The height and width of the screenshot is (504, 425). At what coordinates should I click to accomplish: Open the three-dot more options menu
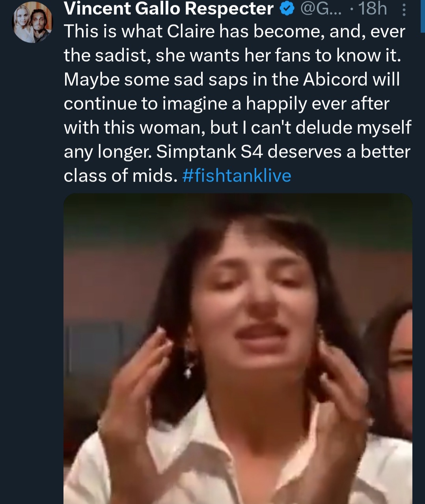pyautogui.click(x=404, y=9)
